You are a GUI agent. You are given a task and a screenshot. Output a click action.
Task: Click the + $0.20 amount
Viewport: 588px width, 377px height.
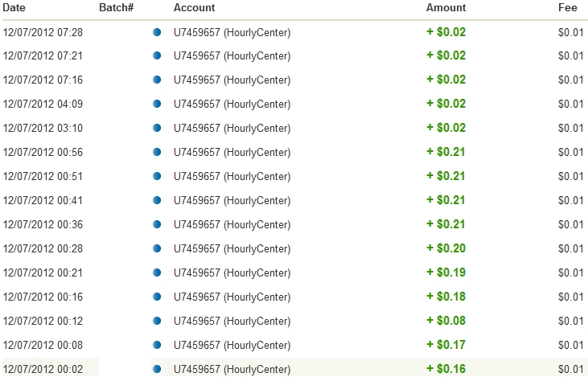pos(446,249)
